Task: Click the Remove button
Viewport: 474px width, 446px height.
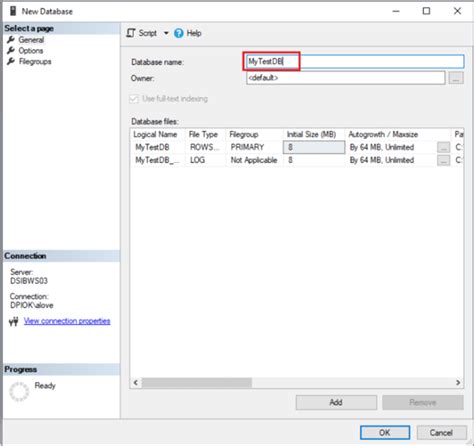Action: (423, 402)
